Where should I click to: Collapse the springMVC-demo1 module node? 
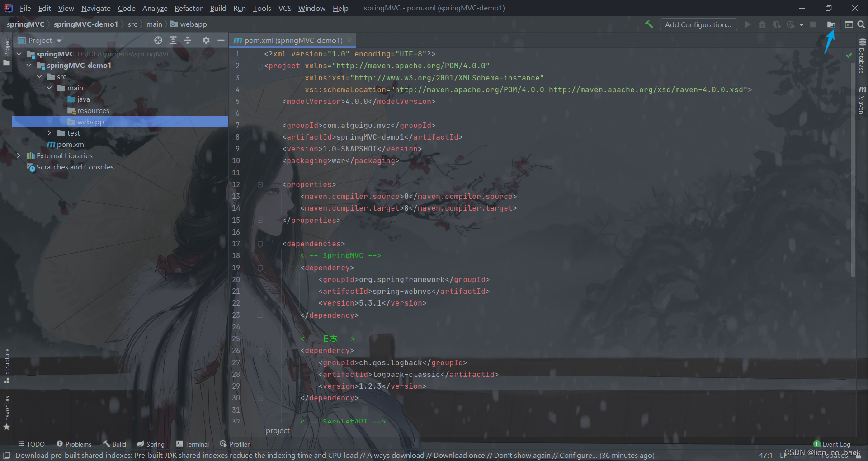29,65
